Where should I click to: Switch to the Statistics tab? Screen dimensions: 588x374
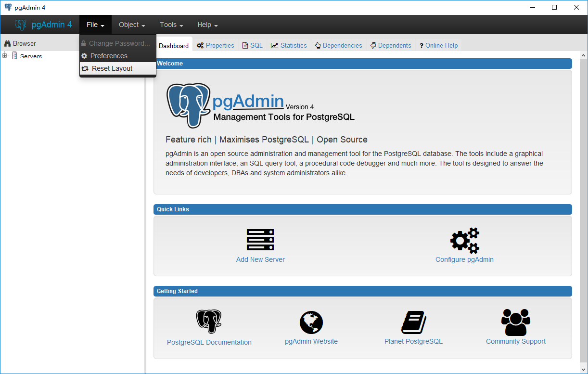coord(289,46)
